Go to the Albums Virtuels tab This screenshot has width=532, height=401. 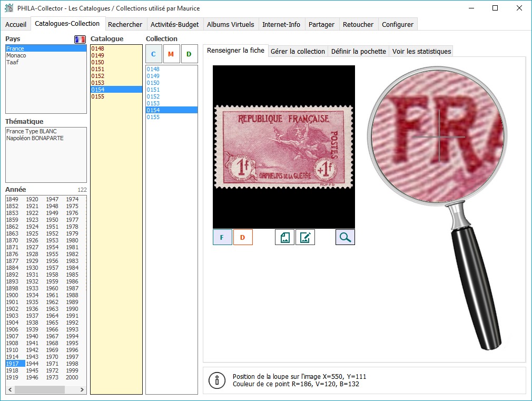click(231, 24)
